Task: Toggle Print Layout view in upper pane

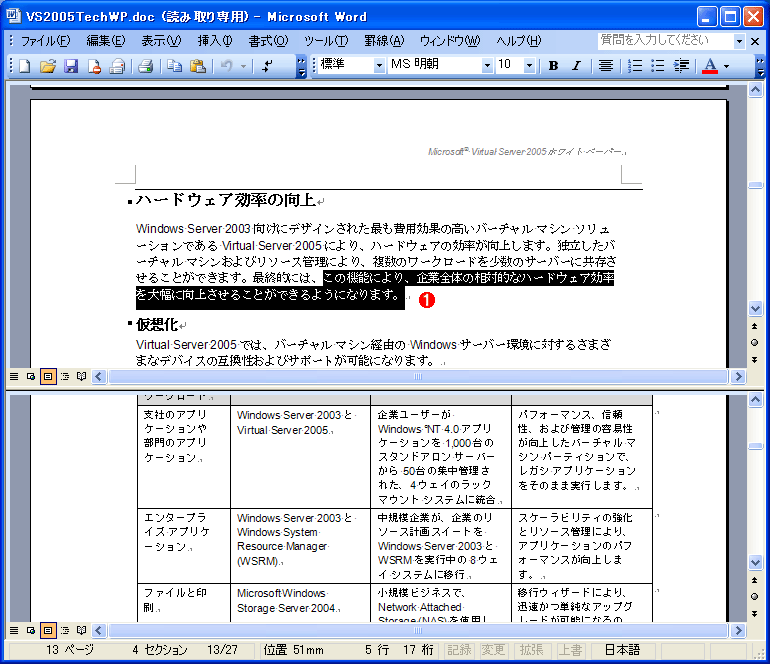Action: click(48, 377)
